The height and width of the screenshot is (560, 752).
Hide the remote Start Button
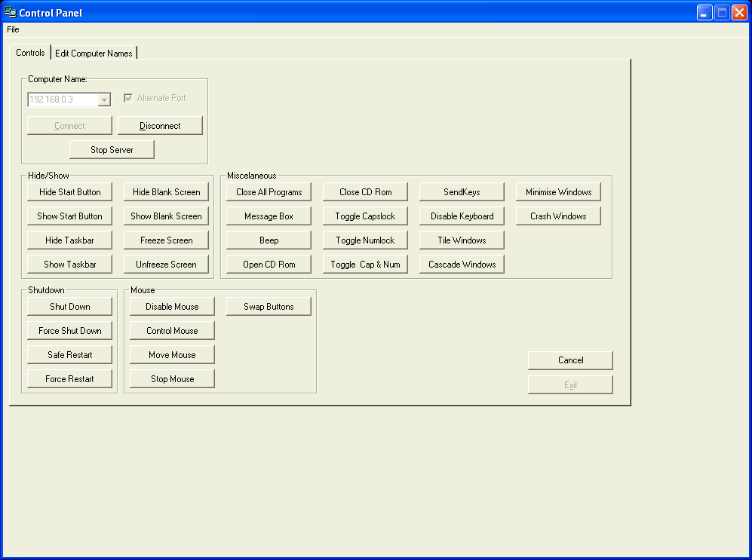(x=69, y=191)
